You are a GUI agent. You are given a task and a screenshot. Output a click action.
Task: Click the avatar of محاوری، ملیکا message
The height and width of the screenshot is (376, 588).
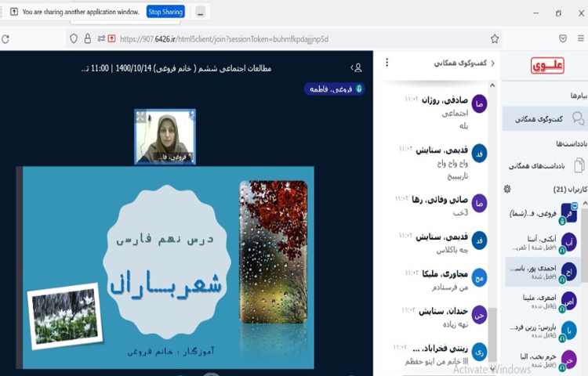point(479,278)
